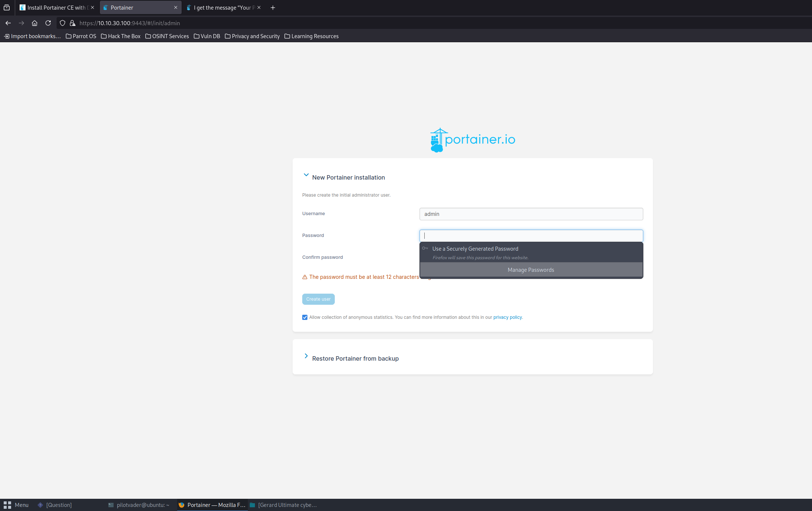Reload the Portainer page
This screenshot has width=812, height=511.
pos(48,23)
